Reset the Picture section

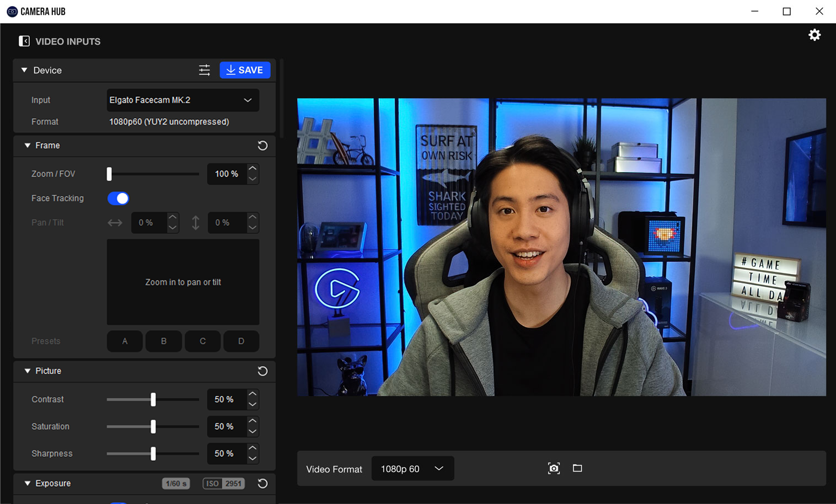click(262, 371)
